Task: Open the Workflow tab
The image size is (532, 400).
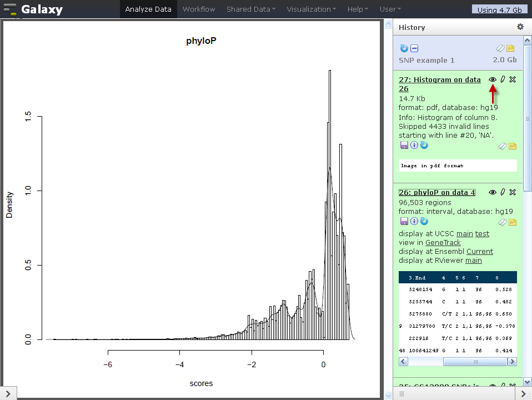Action: point(199,9)
